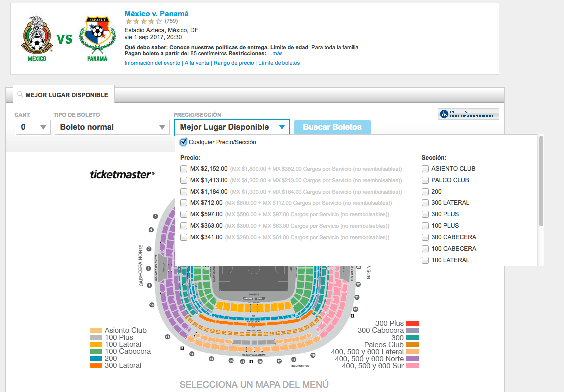Viewport: 564px width, 392px height.
Task: Click the star rating for the event
Action: tap(144, 21)
